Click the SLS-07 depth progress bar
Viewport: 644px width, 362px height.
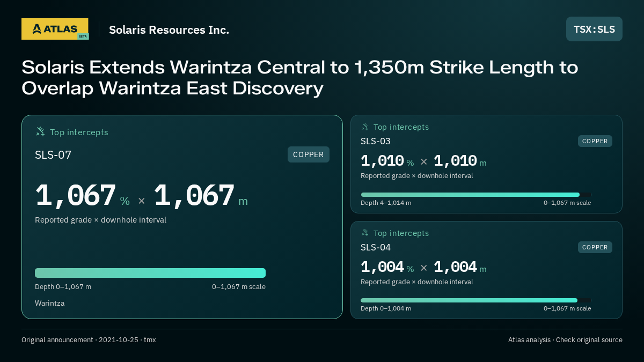tap(150, 273)
